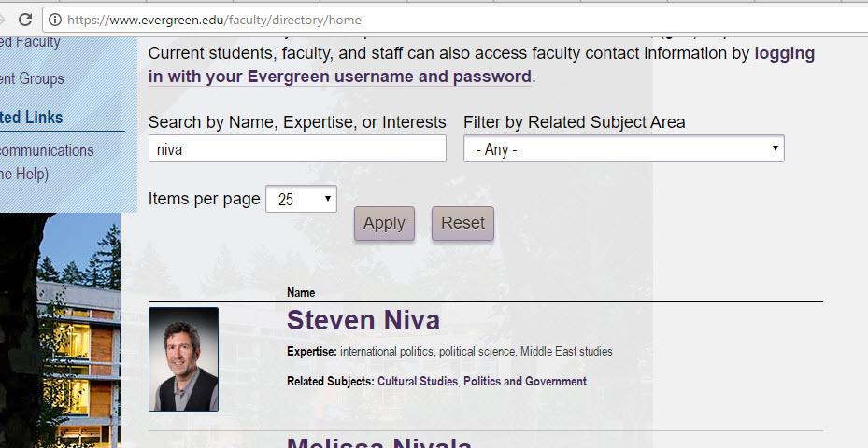Click the browser reload page icon
This screenshot has width=868, height=448.
[x=25, y=19]
